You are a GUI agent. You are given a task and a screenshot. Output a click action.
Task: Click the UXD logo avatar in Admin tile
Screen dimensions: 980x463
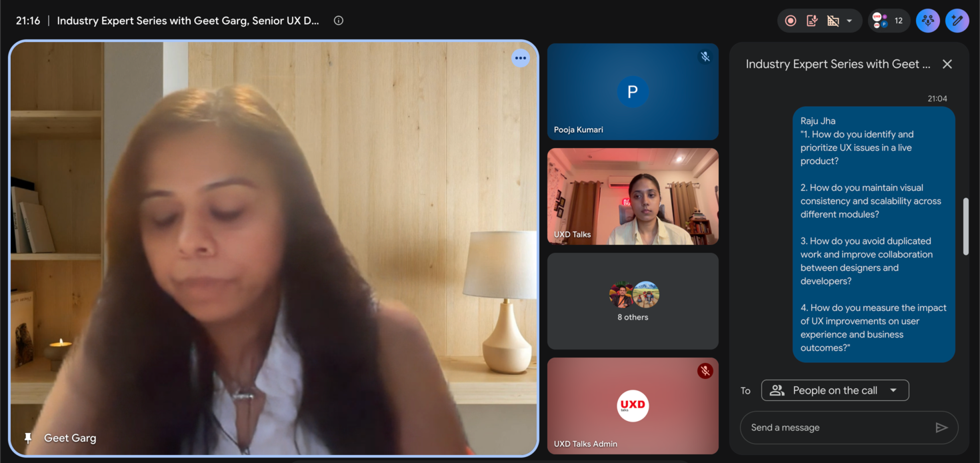tap(633, 406)
